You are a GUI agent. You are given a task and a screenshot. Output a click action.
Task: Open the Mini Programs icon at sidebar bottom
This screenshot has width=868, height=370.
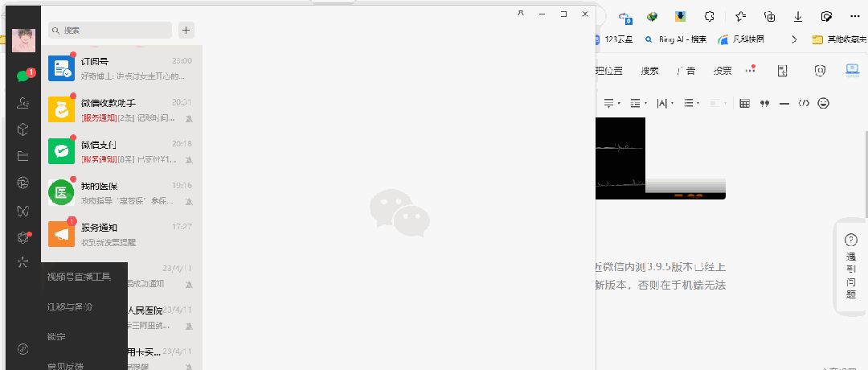click(x=23, y=349)
